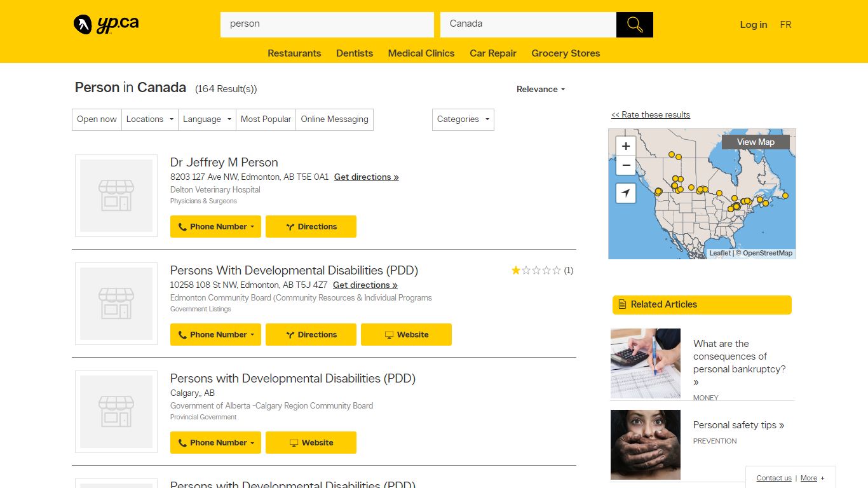This screenshot has width=868, height=488.
Task: Click Physicians & Surgeons category text
Action: click(x=203, y=201)
